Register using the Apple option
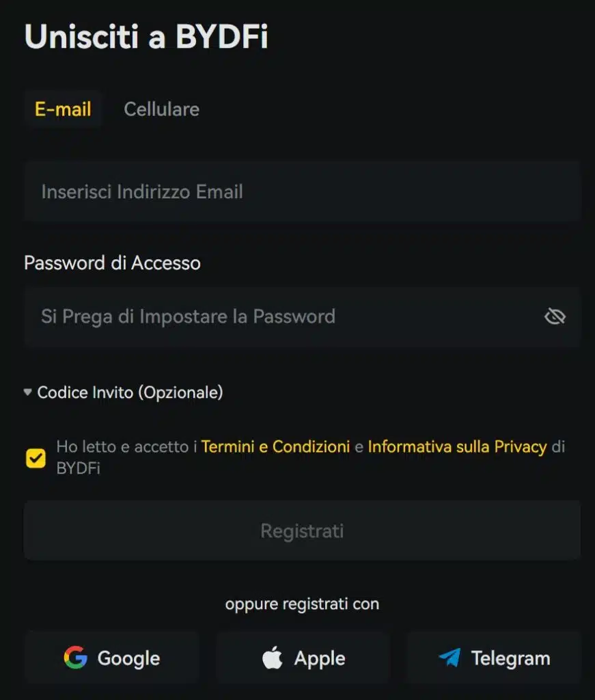The height and width of the screenshot is (700, 595). pyautogui.click(x=303, y=658)
